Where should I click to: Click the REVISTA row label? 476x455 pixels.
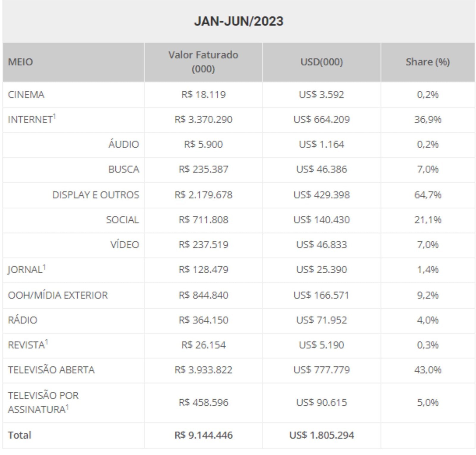click(x=26, y=345)
